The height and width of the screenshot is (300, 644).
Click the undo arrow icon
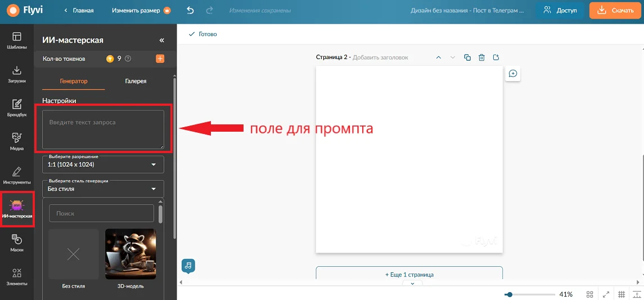(x=190, y=11)
